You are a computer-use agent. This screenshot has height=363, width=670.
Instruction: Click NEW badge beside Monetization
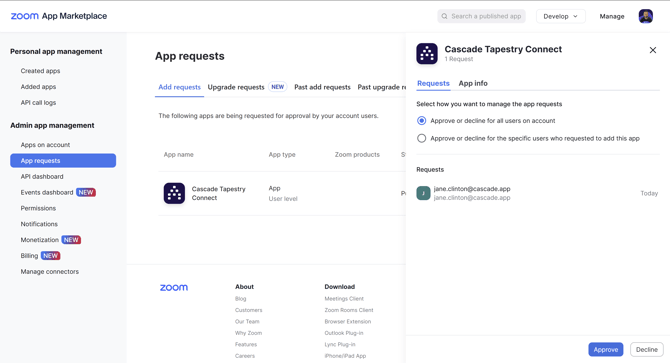point(71,240)
